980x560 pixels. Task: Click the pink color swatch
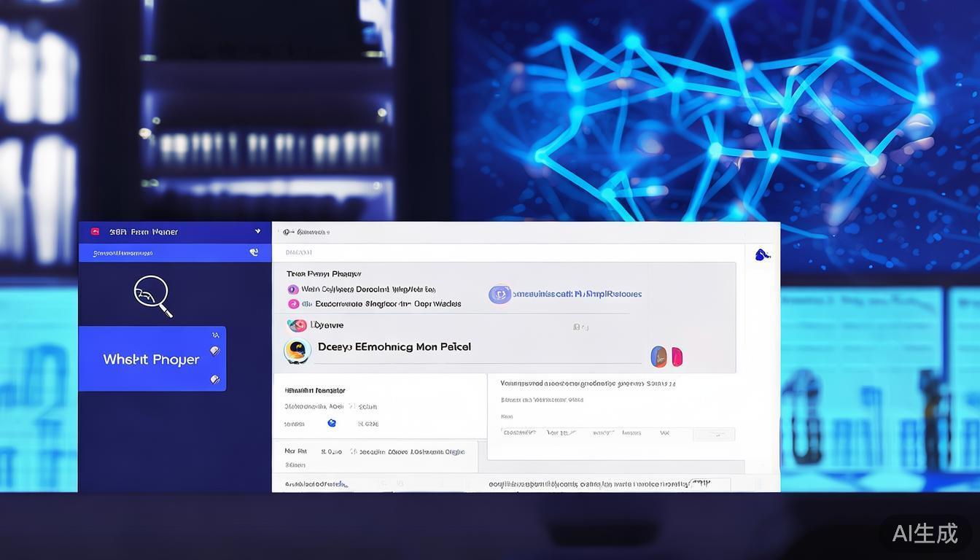click(677, 357)
